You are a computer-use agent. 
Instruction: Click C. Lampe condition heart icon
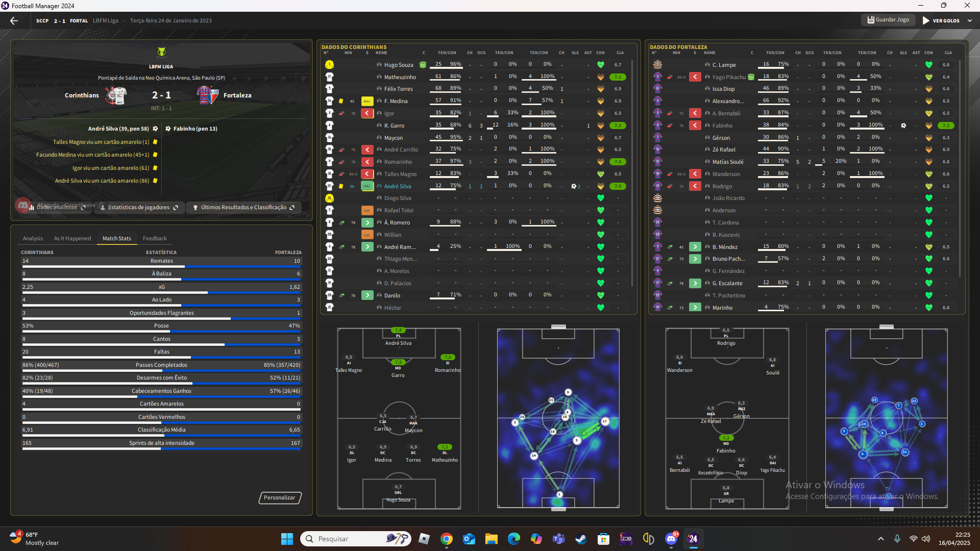pyautogui.click(x=929, y=65)
